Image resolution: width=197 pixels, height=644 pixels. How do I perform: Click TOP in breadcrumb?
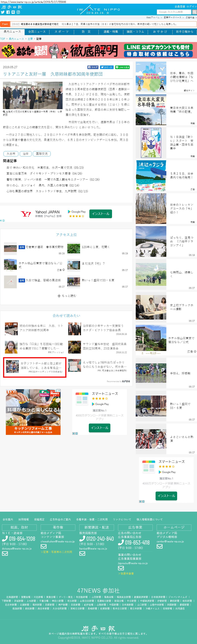3,39
